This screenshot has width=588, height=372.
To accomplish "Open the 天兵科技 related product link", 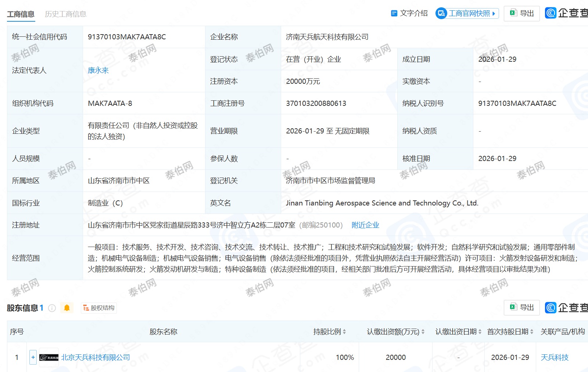I will [x=555, y=357].
